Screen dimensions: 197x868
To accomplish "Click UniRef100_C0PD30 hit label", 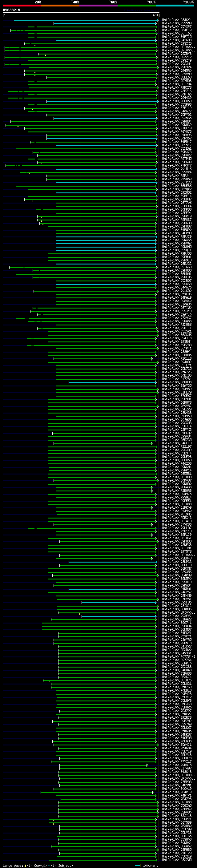I will (177, 382).
